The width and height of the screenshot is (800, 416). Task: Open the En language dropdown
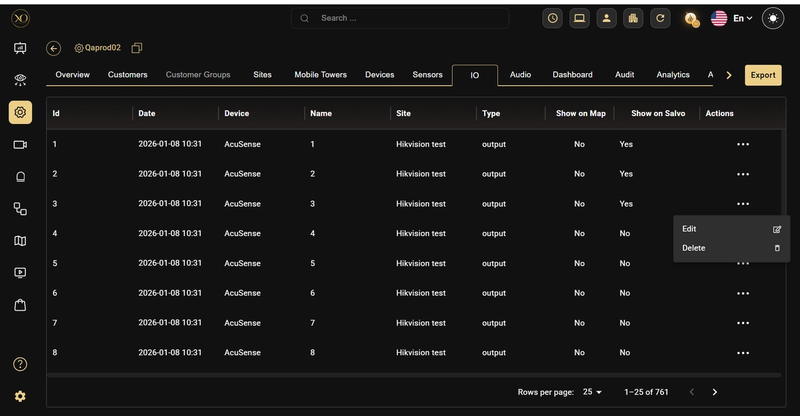pyautogui.click(x=742, y=18)
